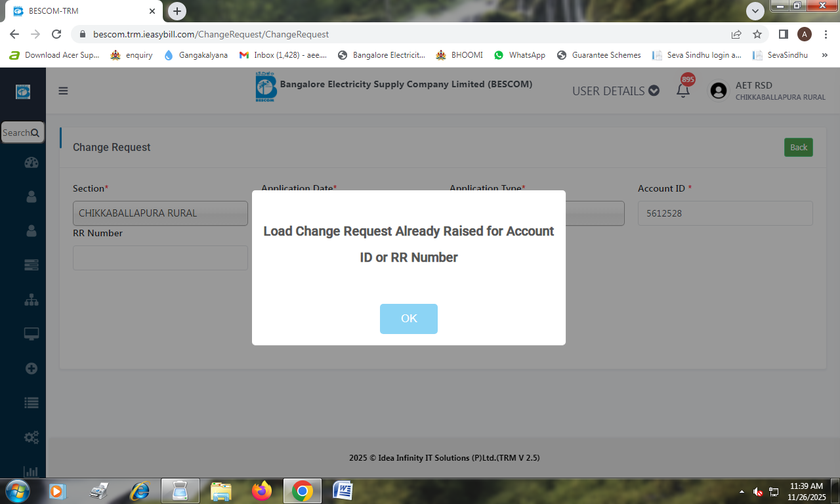840x504 pixels.
Task: Open the settings gears icon in sidebar
Action: coord(31,437)
